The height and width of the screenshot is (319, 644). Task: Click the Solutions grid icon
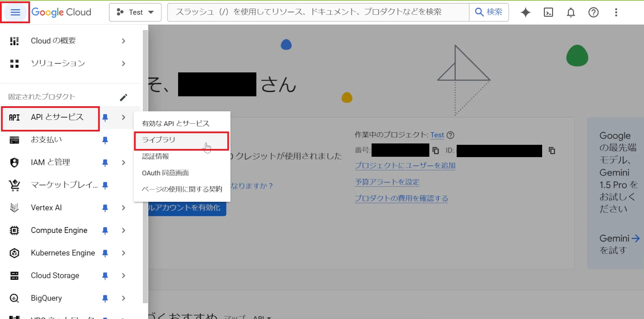coord(14,64)
